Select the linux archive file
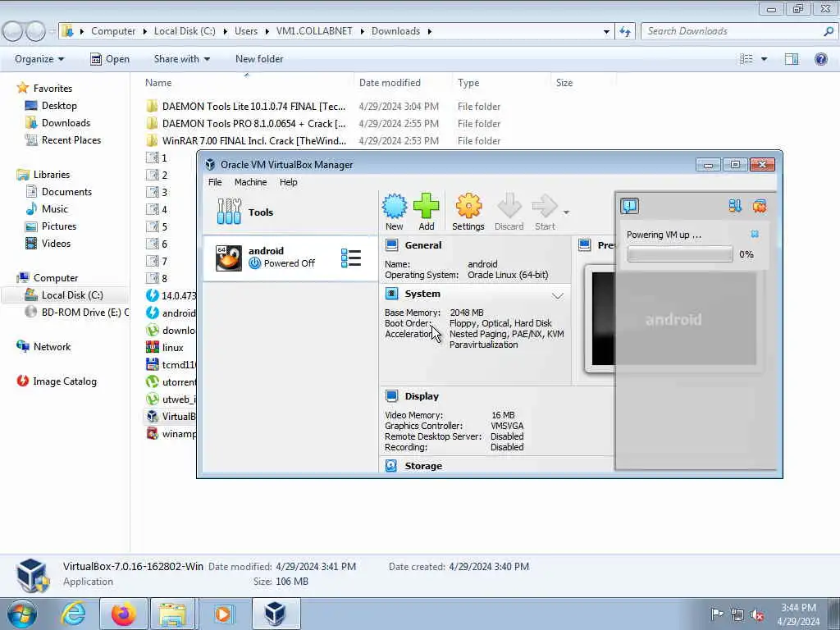 pyautogui.click(x=171, y=348)
